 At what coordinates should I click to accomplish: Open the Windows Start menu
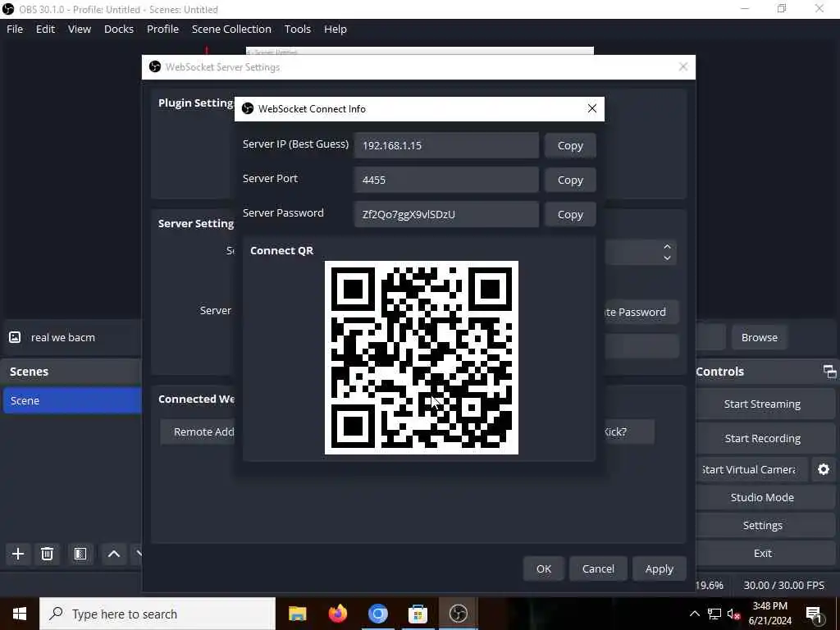pyautogui.click(x=20, y=614)
